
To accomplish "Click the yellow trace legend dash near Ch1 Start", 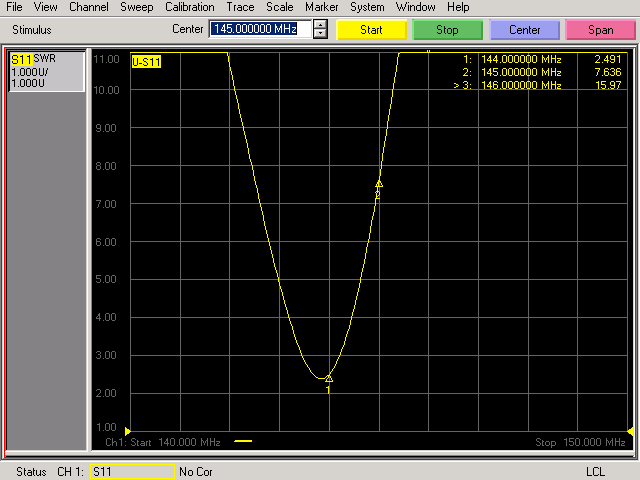I will coord(243,441).
